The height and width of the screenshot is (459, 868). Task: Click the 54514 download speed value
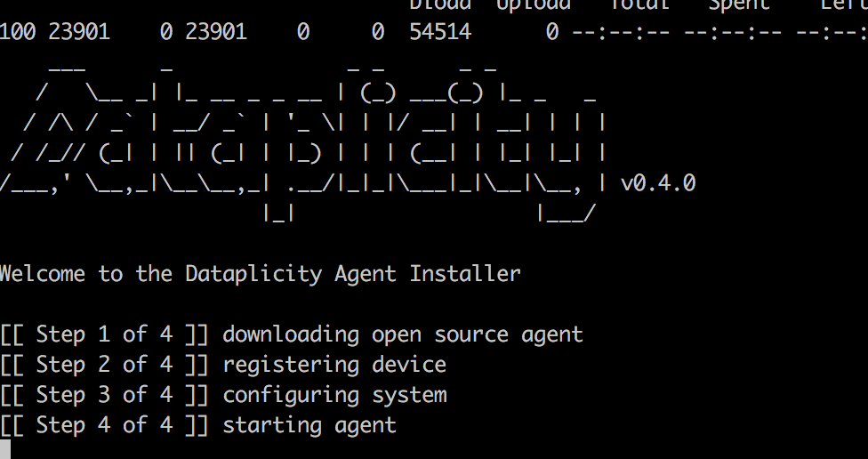tap(440, 33)
